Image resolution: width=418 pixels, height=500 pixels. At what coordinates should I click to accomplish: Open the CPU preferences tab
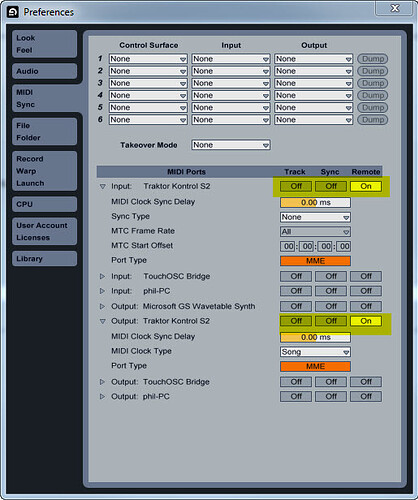point(44,204)
